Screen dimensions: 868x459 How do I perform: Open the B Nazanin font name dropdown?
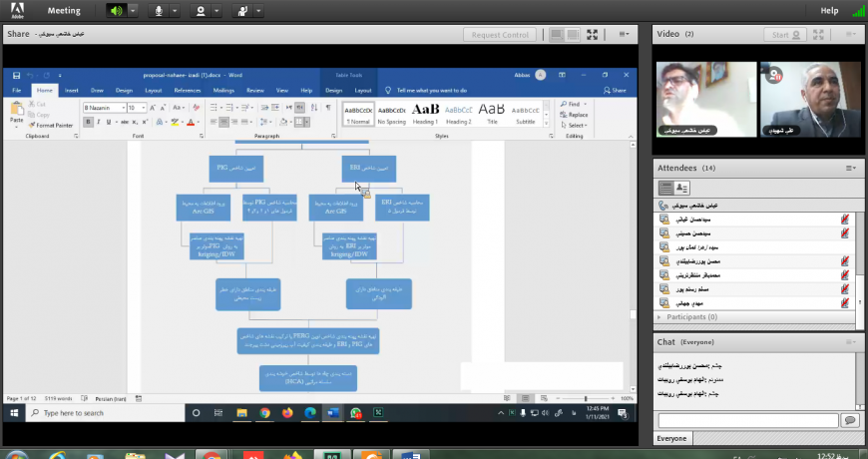point(124,108)
